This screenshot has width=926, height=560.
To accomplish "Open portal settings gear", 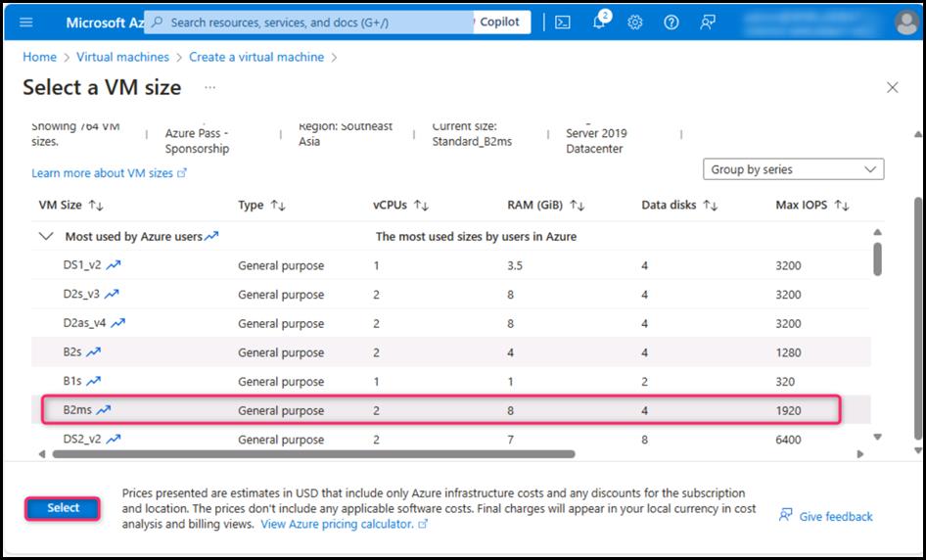I will point(635,23).
